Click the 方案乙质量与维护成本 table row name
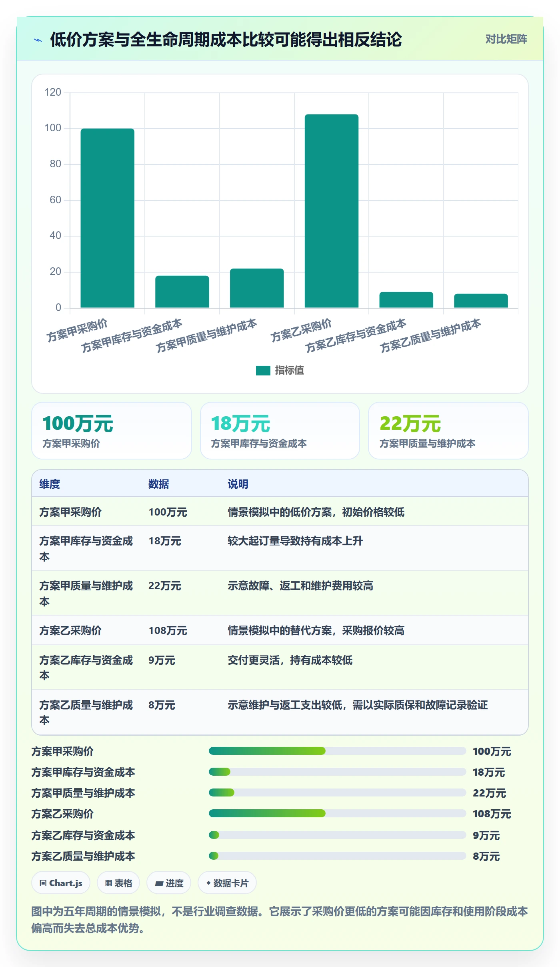Screen dimensions: 560x967 [86, 712]
